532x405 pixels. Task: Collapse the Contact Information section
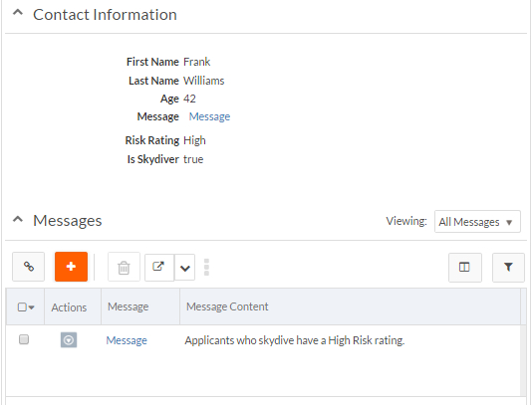[18, 13]
